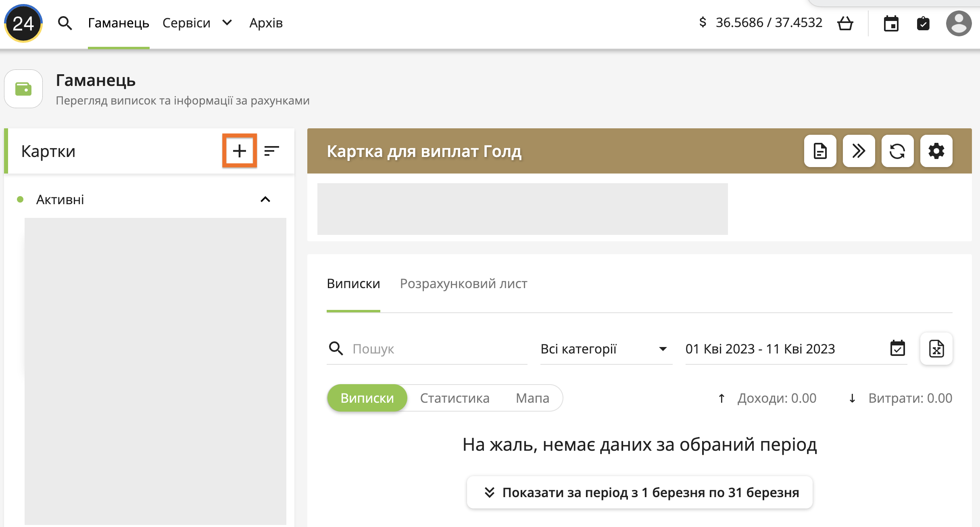Click the plus icon to add card
The width and height of the screenshot is (980, 527).
click(x=239, y=151)
